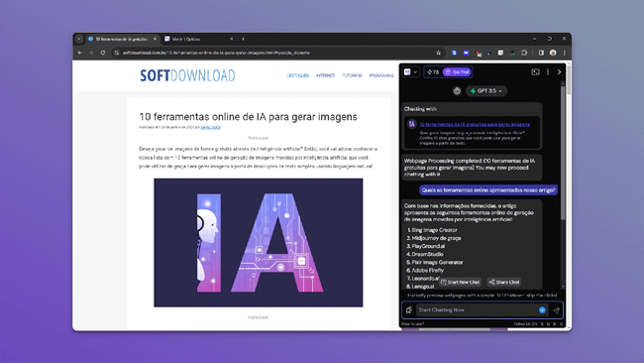The width and height of the screenshot is (644, 363).
Task: Open the three-dot menu in chat panel header
Action: (548, 72)
